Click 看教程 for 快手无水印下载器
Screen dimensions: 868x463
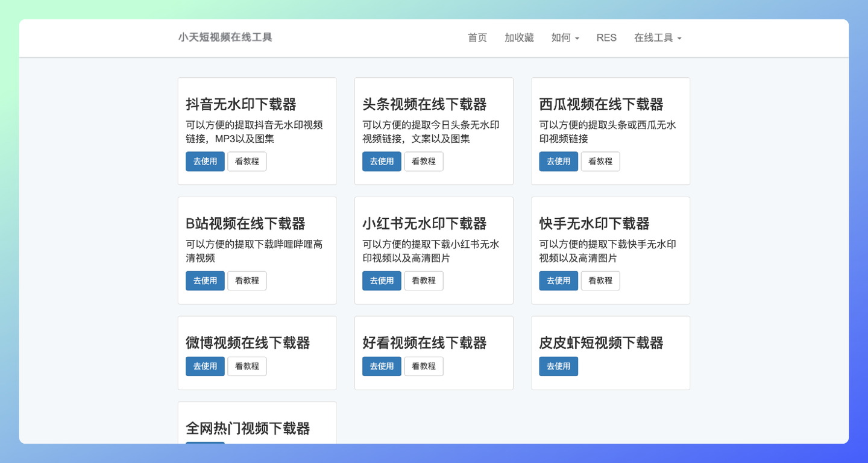[x=600, y=281]
